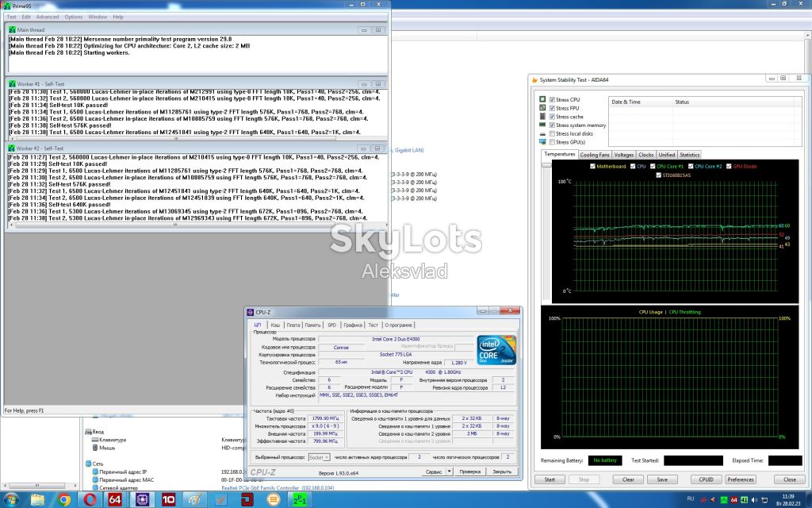
Task: Toggle the GPU Diode graph checkbox
Action: [x=729, y=167]
